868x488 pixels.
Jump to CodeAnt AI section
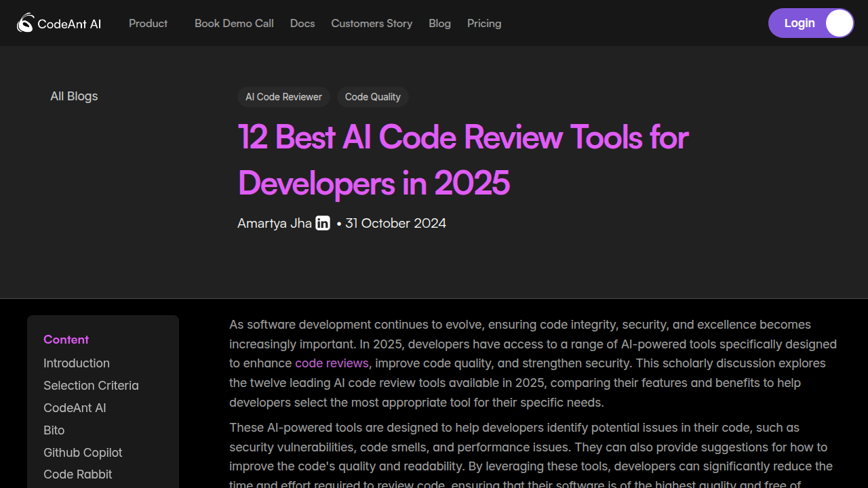(x=75, y=408)
